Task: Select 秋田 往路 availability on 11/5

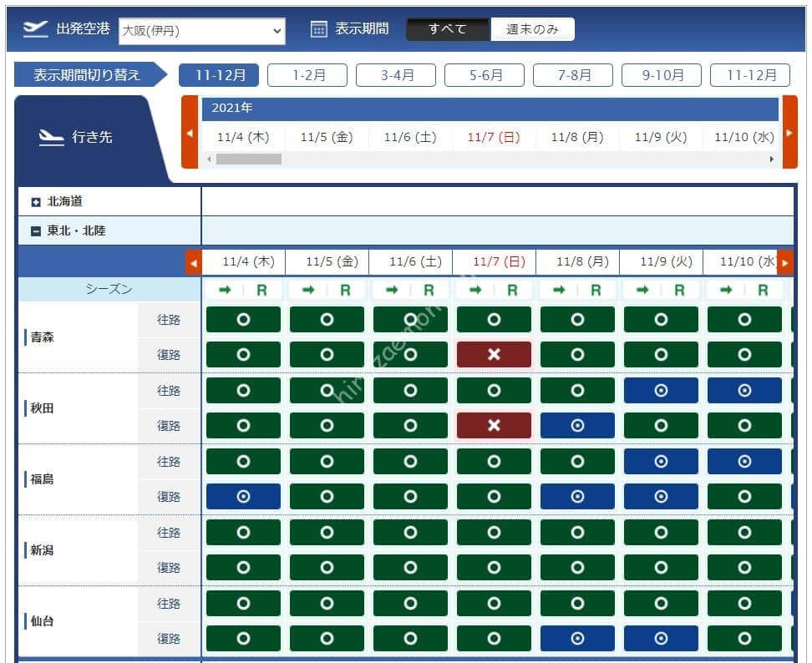Action: (327, 390)
